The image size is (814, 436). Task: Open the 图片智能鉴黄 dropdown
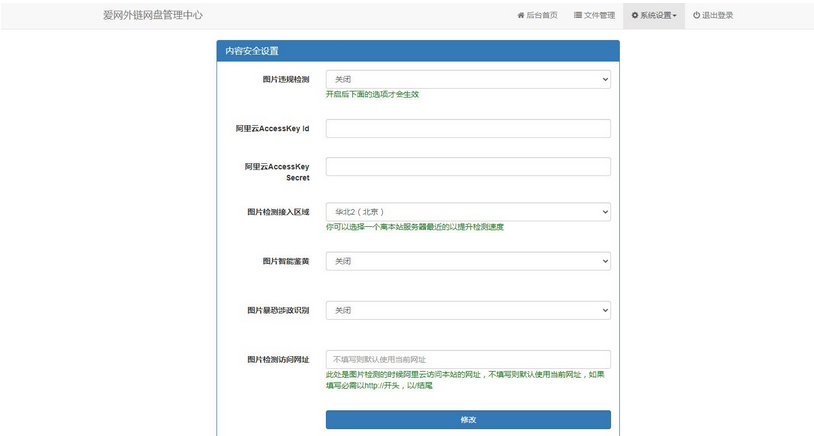(468, 261)
